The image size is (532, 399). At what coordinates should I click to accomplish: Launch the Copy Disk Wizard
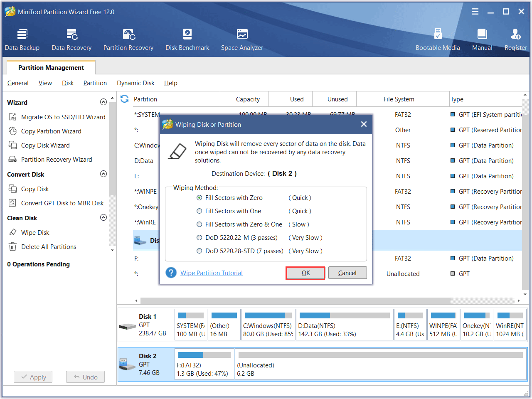(39, 145)
